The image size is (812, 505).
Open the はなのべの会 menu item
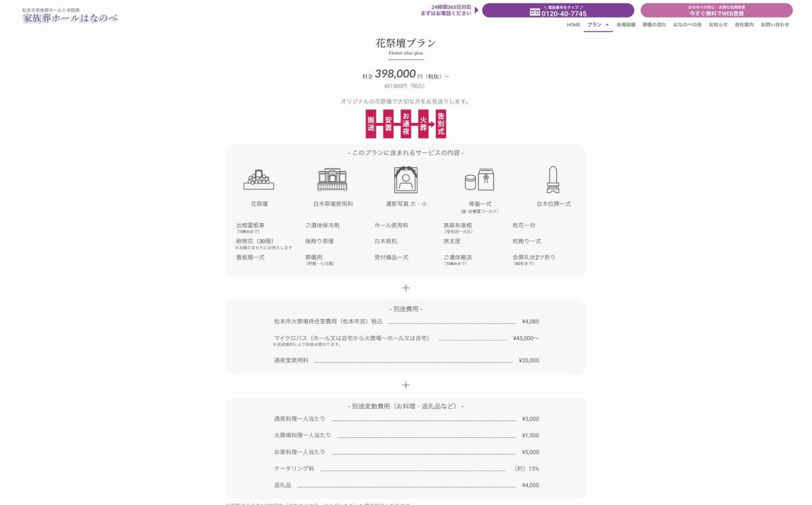(x=687, y=24)
